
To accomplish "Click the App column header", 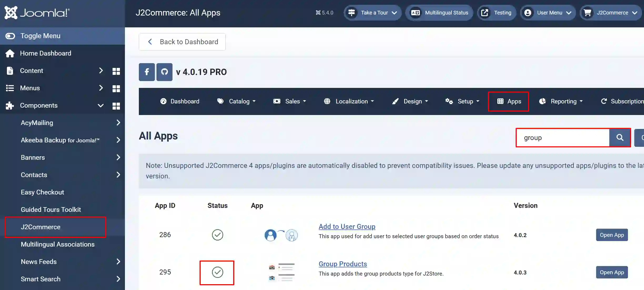I will 257,206.
